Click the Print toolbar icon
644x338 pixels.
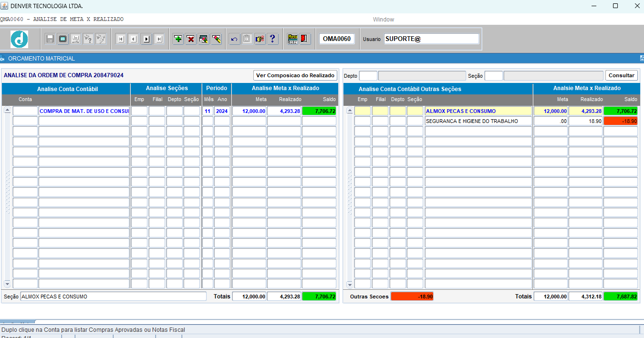pyautogui.click(x=75, y=39)
